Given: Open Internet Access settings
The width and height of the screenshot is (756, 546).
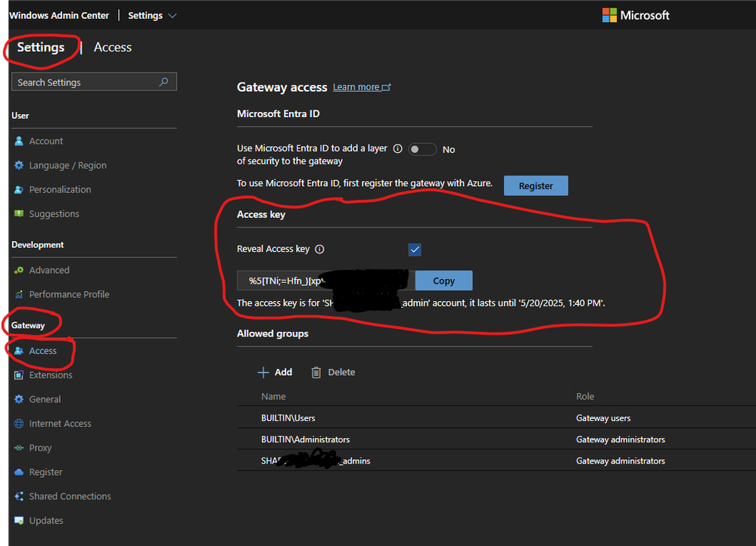Looking at the screenshot, I should pos(58,423).
